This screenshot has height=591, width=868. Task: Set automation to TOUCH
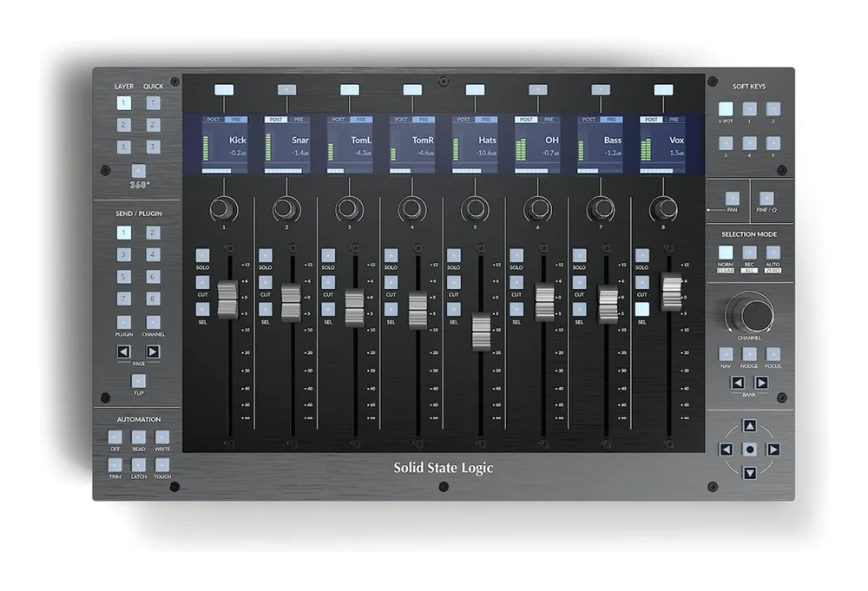[x=162, y=465]
